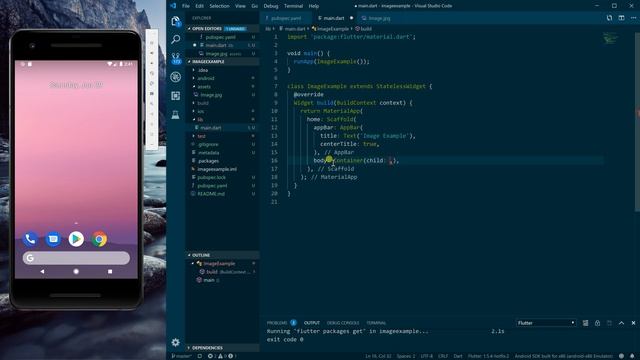Click the Phone app on emulator
This screenshot has height=360, width=640.
[30, 239]
